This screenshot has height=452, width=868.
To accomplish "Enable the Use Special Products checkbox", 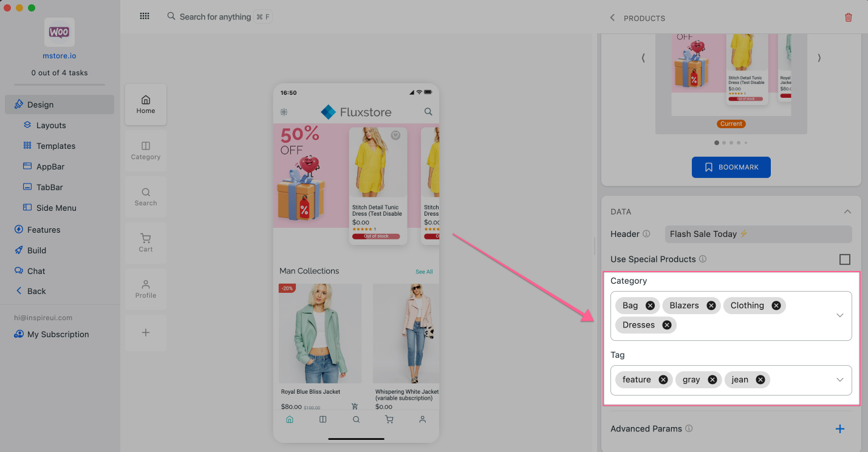I will [844, 259].
